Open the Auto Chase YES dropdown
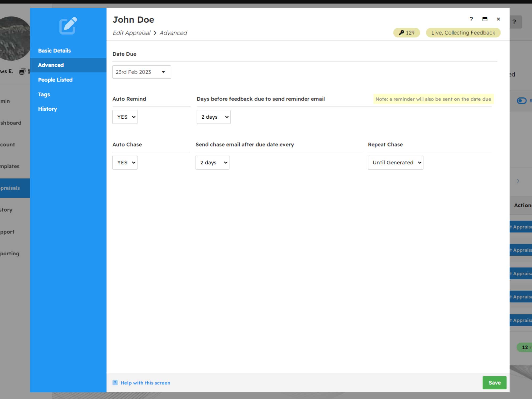This screenshot has width=532, height=399. (125, 163)
